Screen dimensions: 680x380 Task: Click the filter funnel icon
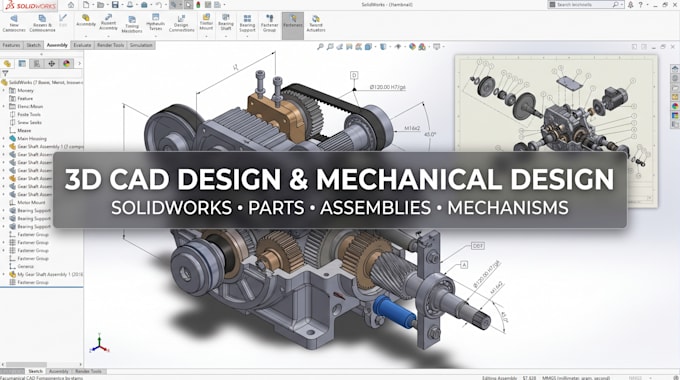[5, 73]
